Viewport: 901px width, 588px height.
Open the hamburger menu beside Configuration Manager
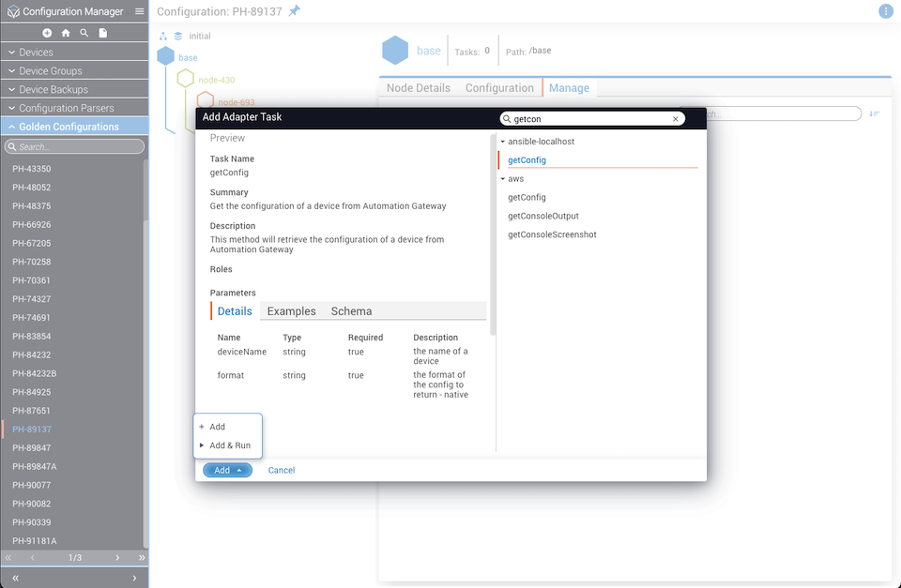(x=140, y=11)
